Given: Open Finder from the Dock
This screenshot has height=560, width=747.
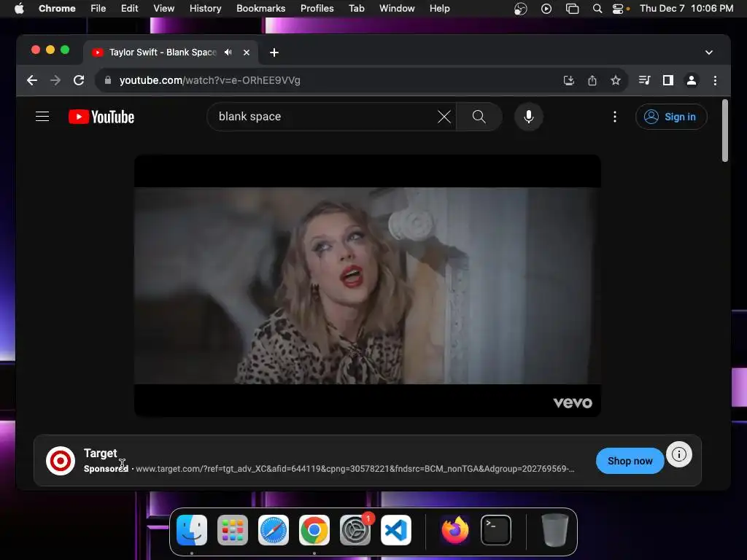Looking at the screenshot, I should click(x=192, y=530).
